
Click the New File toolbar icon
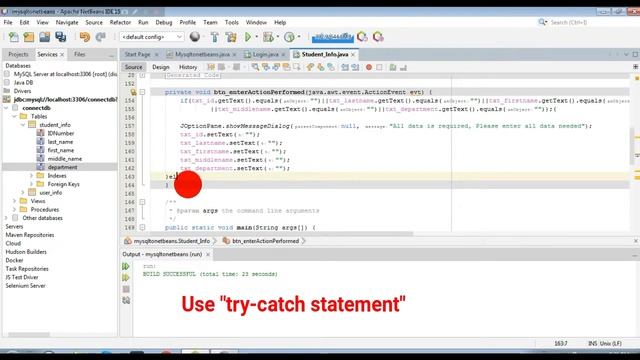click(x=13, y=37)
